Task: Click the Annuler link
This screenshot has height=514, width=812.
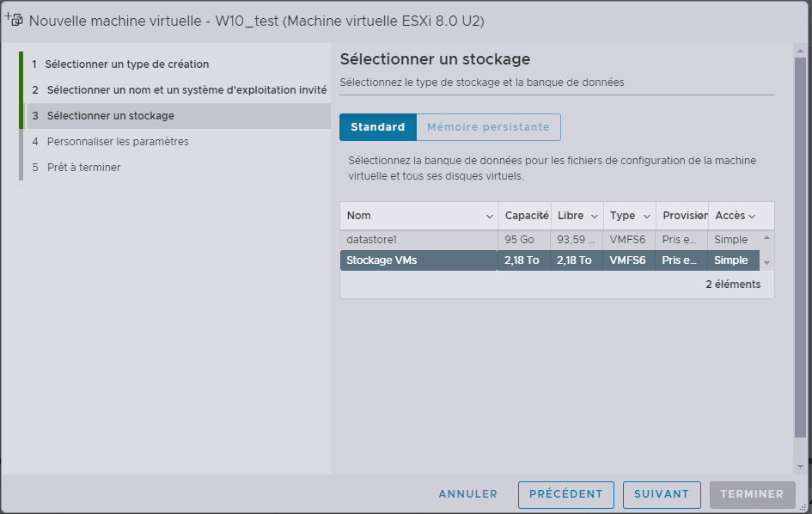Action: [x=467, y=494]
